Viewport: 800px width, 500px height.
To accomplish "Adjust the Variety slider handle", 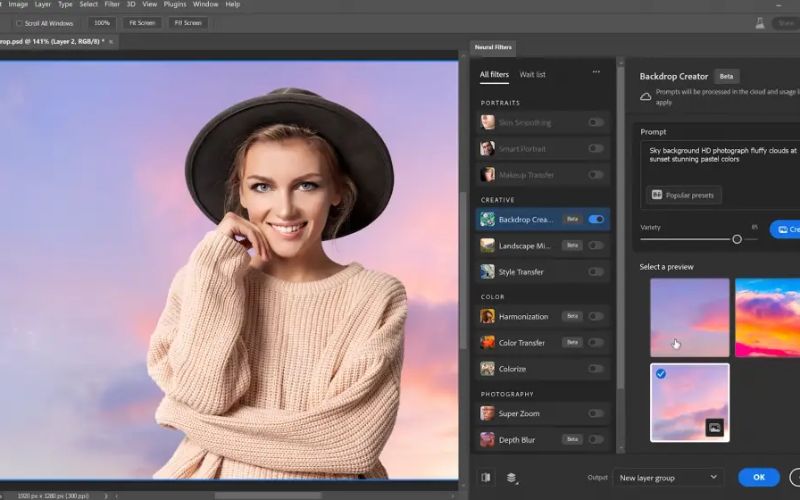I will pyautogui.click(x=737, y=239).
